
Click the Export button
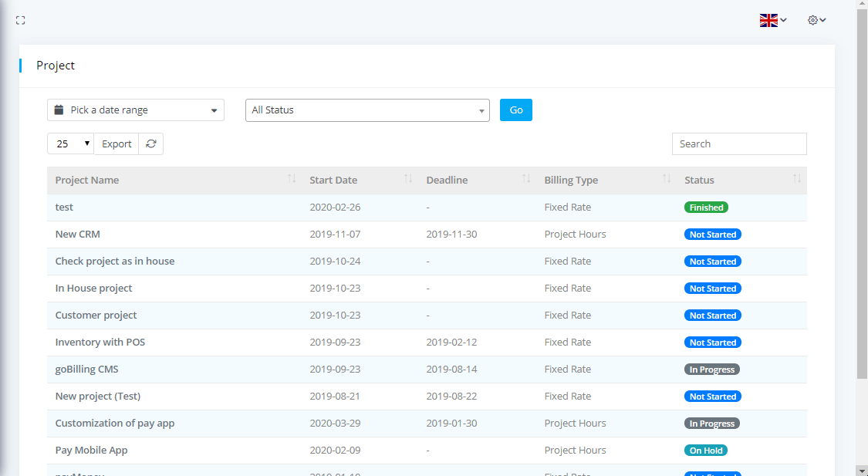[117, 144]
